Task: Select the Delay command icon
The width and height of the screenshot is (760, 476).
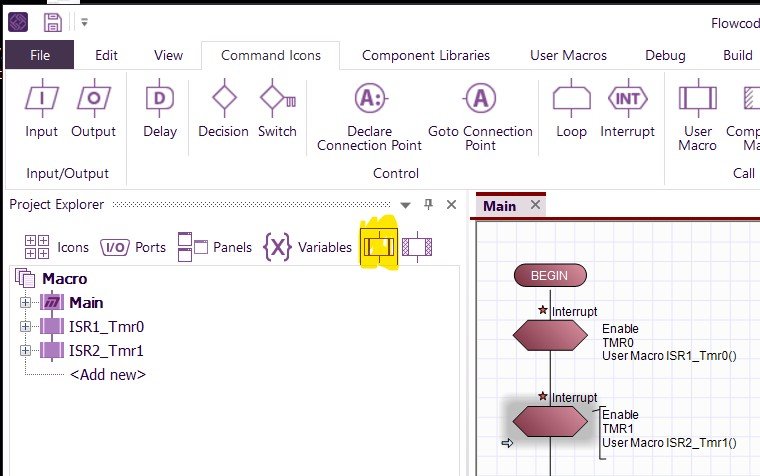Action: [160, 109]
